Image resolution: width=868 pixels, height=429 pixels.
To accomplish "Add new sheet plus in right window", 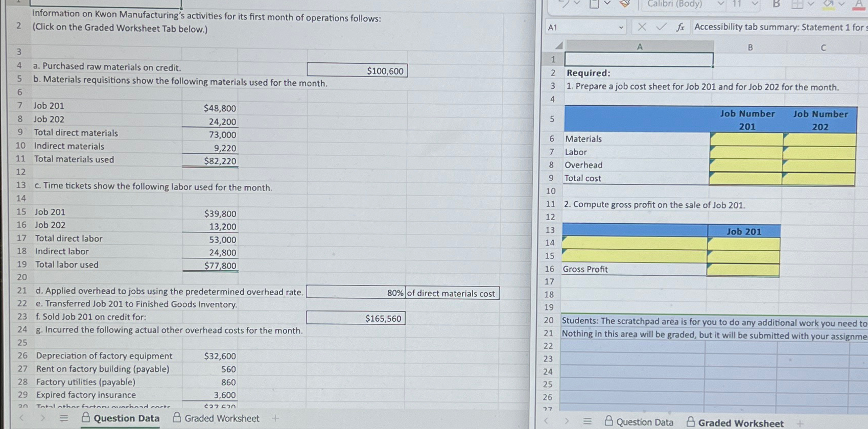I will coord(800,423).
